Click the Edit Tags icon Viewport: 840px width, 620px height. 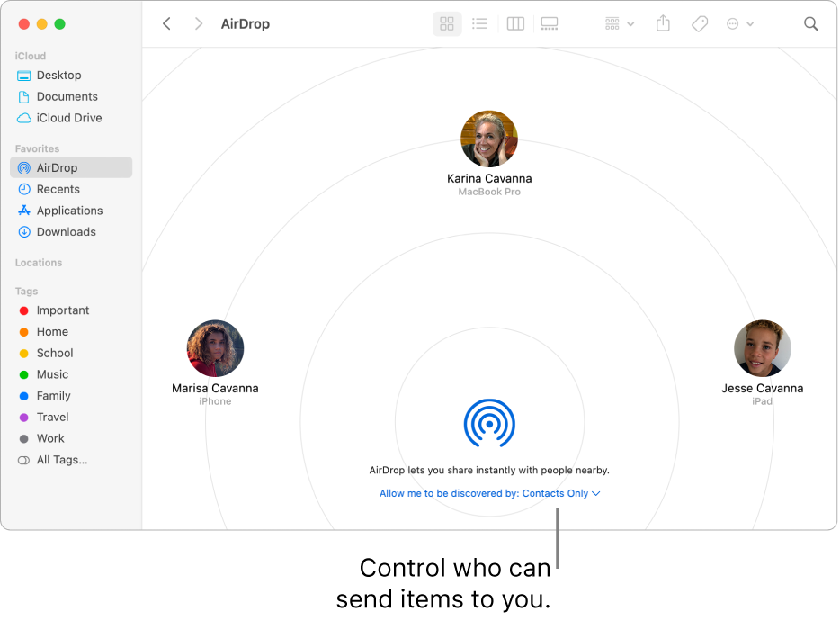click(700, 23)
